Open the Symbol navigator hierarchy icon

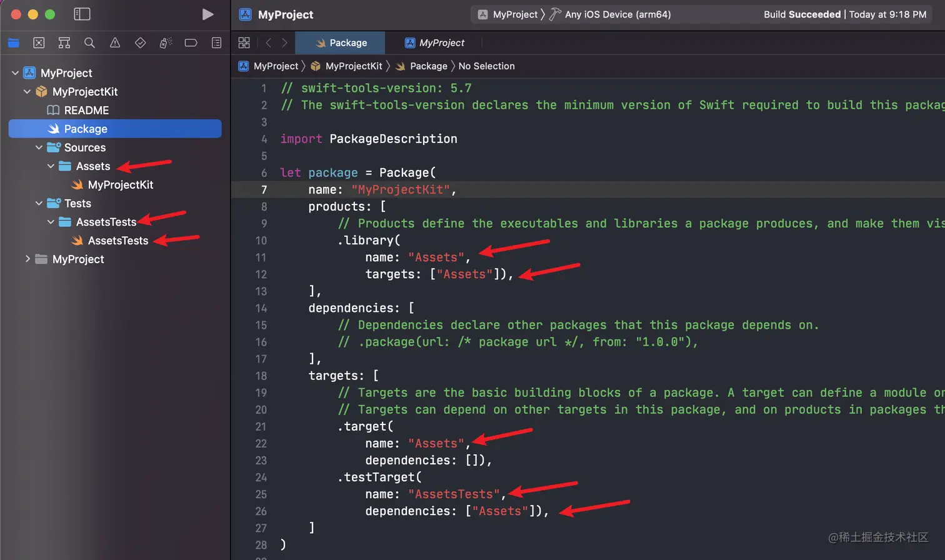pos(64,42)
